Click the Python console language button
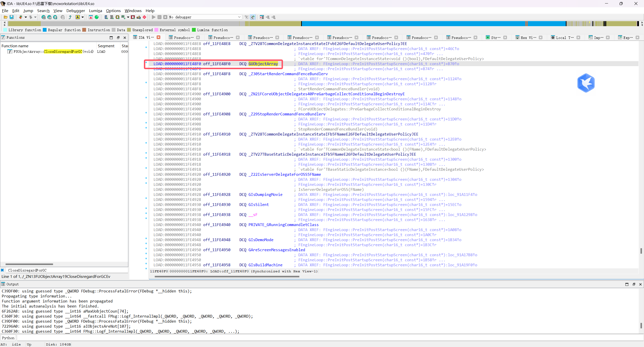 [x=8, y=338]
